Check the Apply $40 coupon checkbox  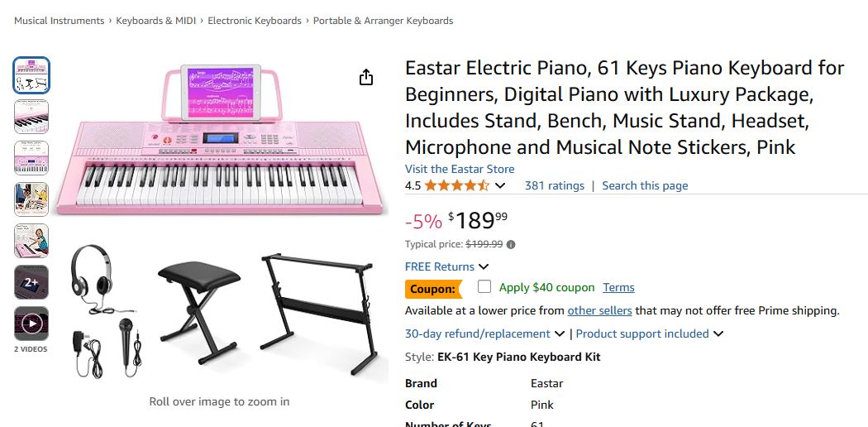484,286
